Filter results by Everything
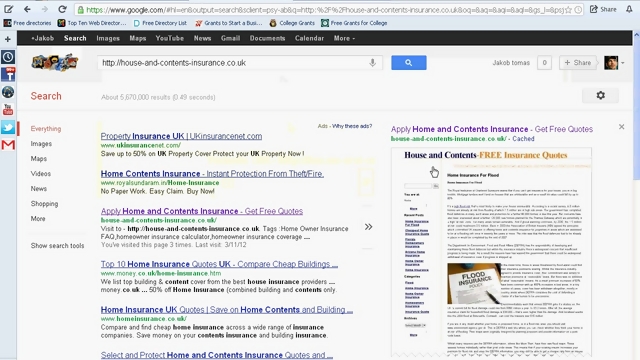Image resolution: width=640 pixels, height=360 pixels. (x=46, y=129)
